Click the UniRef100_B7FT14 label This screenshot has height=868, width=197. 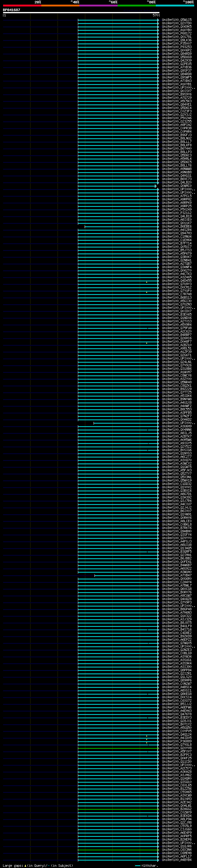pyautogui.click(x=176, y=244)
